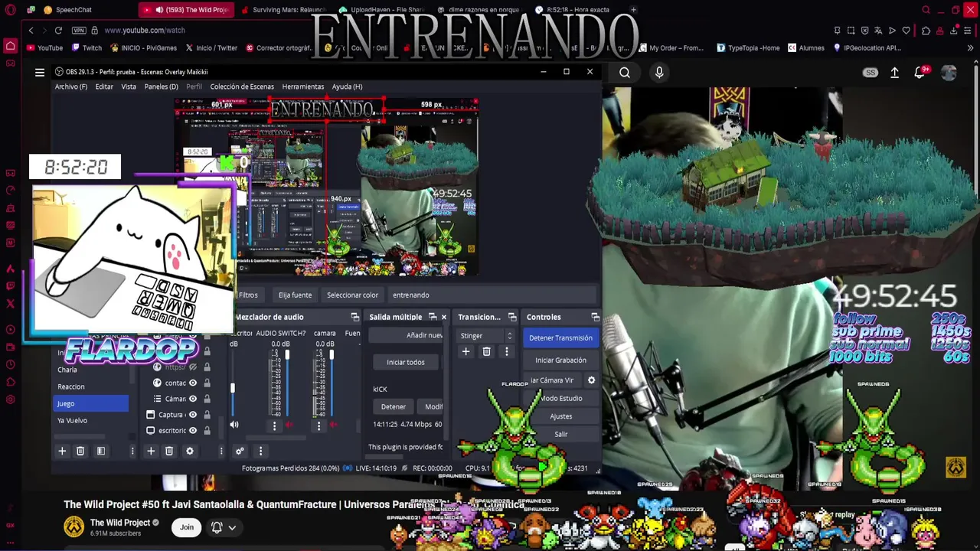Viewport: 980px width, 551px height.
Task: Open source properties gear in Sources panel
Action: click(190, 451)
